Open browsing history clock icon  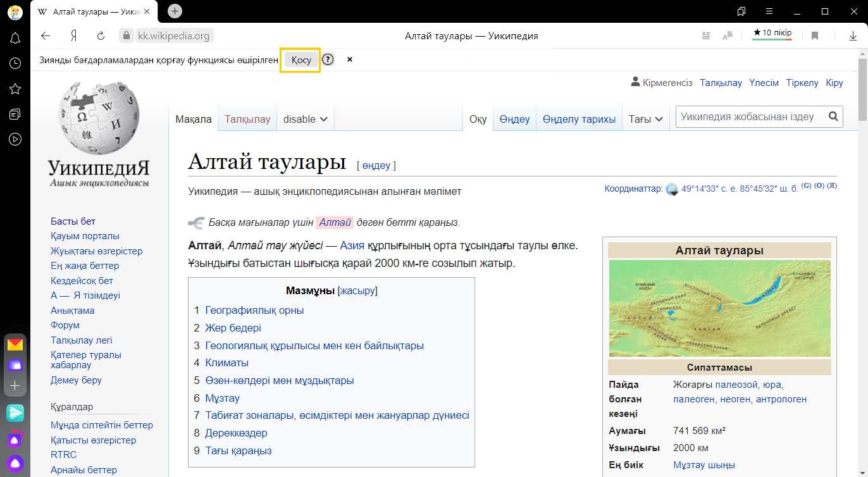tap(15, 64)
